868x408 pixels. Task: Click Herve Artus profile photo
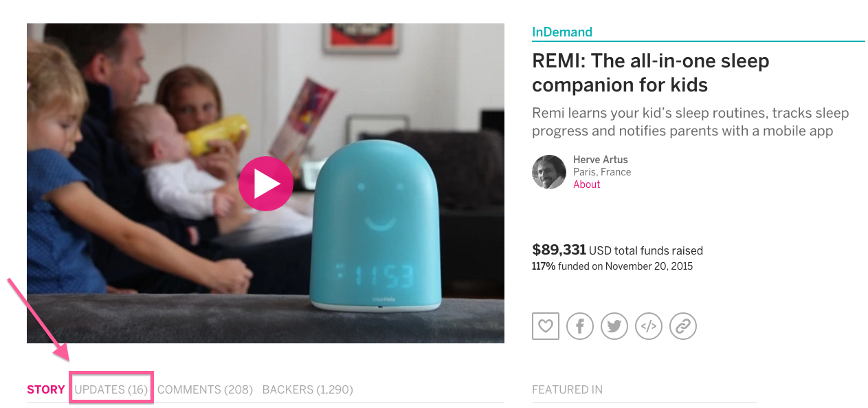coord(549,172)
